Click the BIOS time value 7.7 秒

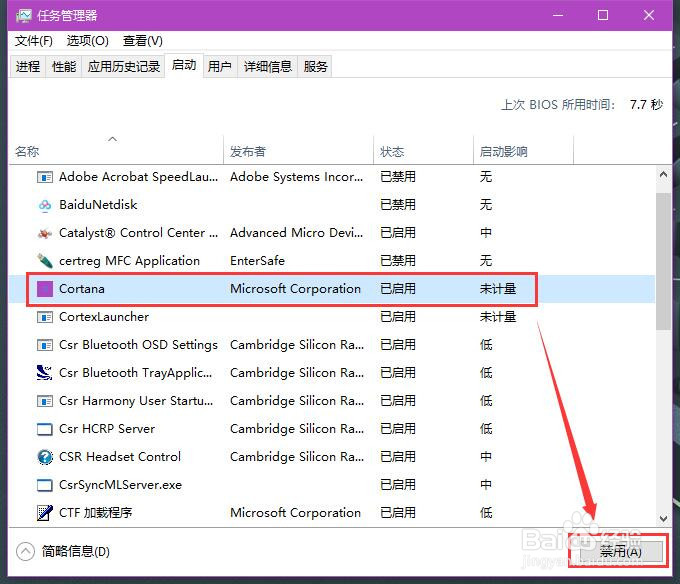646,104
